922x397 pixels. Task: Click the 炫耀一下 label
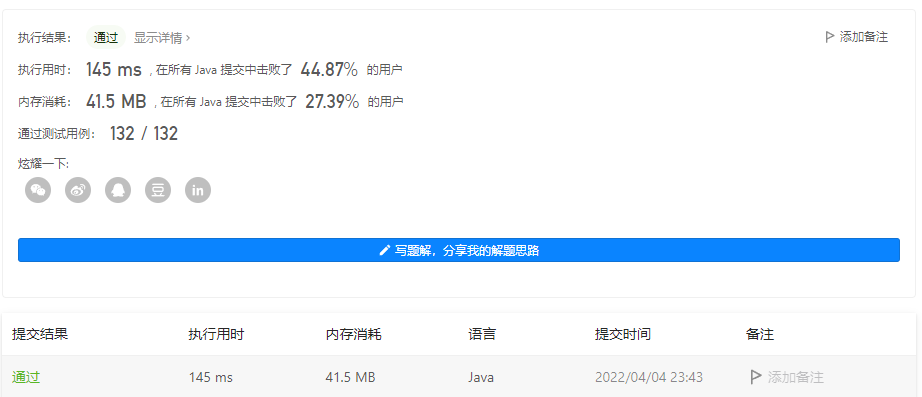click(44, 164)
